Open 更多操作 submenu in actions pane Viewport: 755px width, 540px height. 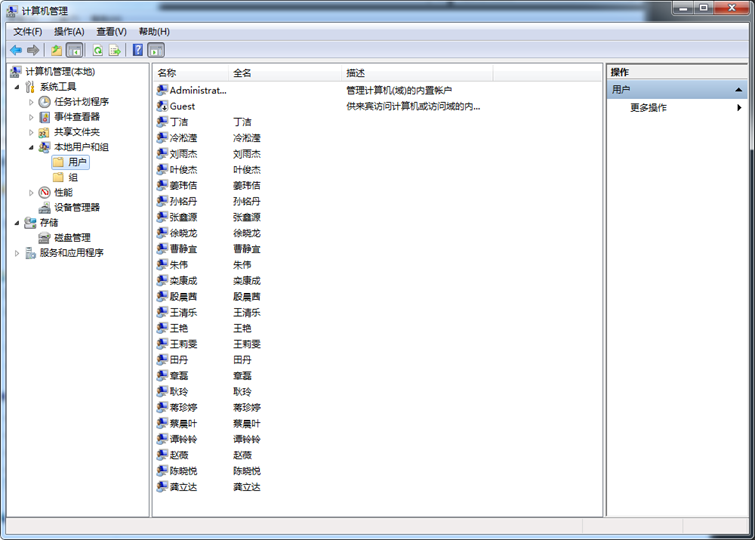[x=679, y=107]
